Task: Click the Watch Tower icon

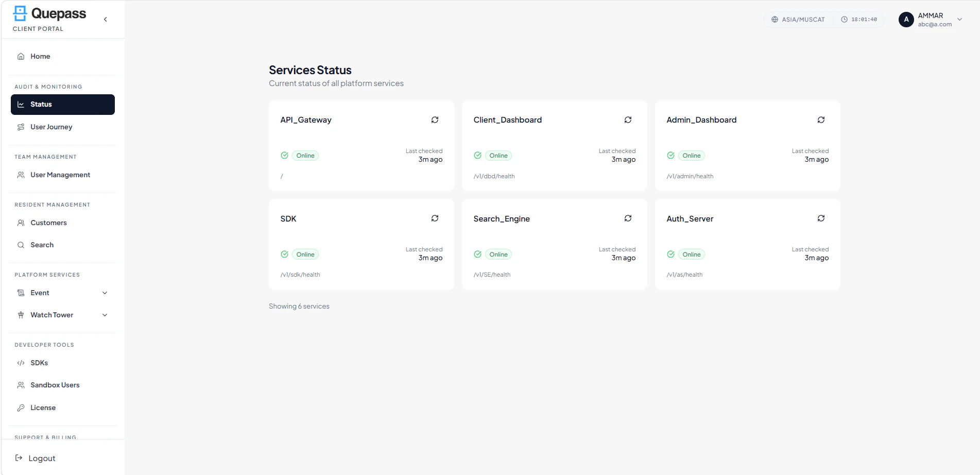Action: pos(21,315)
